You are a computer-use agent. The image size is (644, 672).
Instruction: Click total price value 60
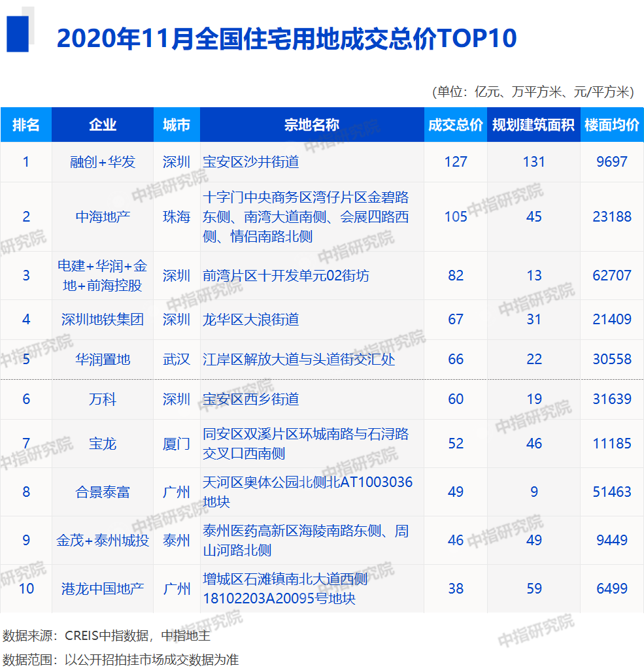point(455,399)
